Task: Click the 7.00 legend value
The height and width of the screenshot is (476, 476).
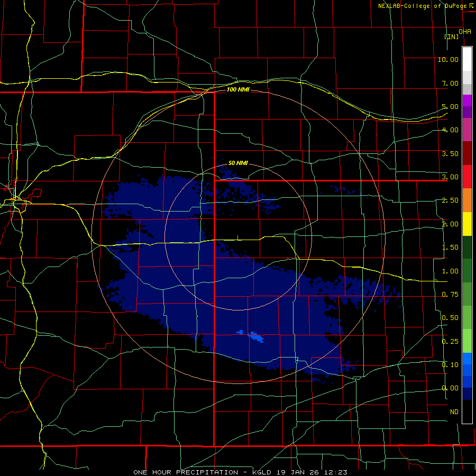Action: (450, 83)
